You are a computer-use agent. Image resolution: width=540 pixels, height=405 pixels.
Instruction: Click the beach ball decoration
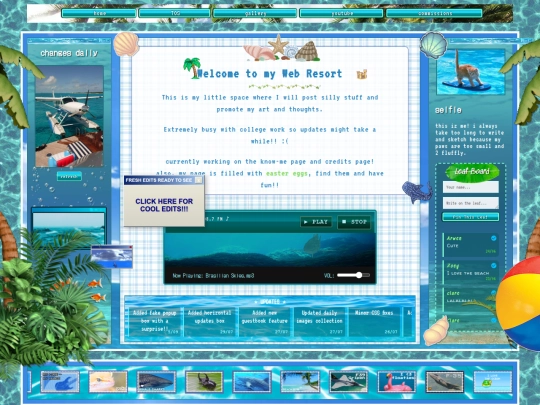[x=520, y=303]
